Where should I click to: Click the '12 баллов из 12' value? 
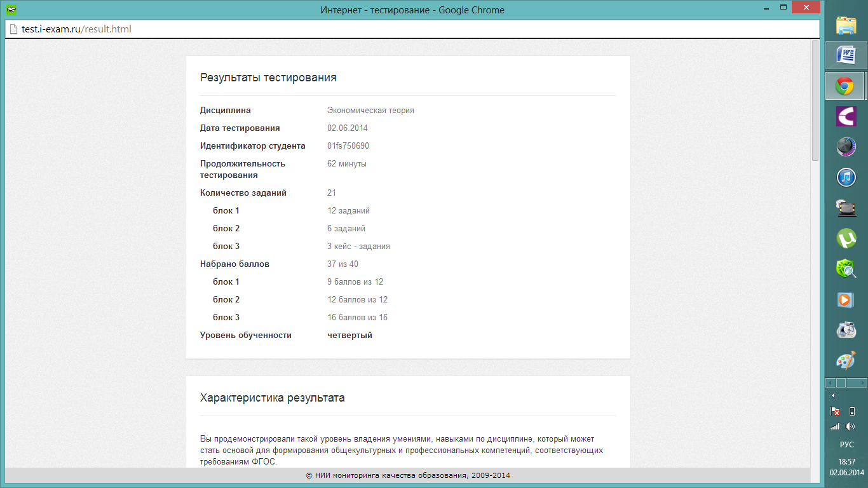tap(357, 300)
